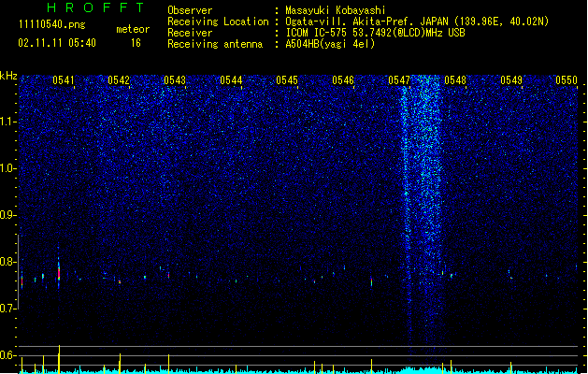Click the 0547 time marker
Viewport: 588px width, 374px height.
point(399,80)
